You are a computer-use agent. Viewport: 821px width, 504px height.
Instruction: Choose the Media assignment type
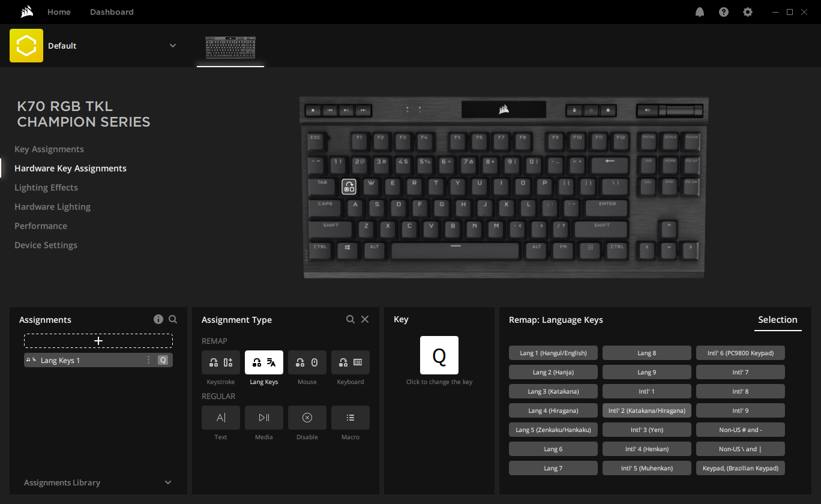click(263, 418)
